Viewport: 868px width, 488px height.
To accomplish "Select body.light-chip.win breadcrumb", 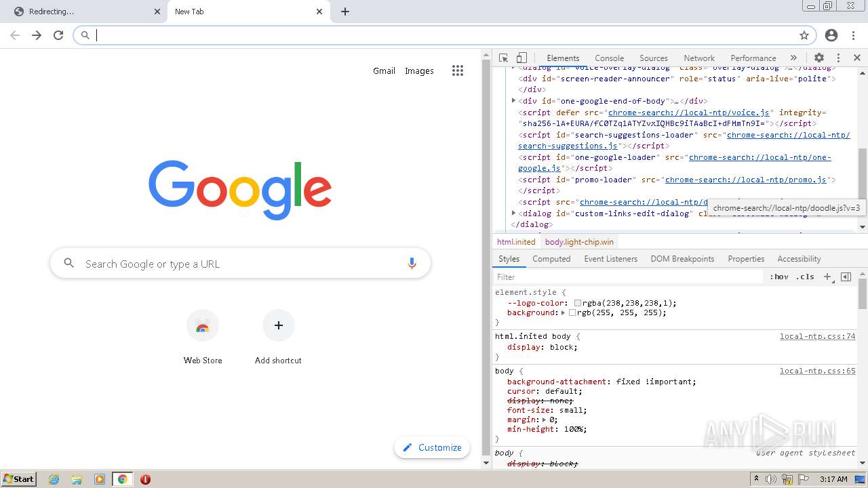I will click(x=579, y=242).
